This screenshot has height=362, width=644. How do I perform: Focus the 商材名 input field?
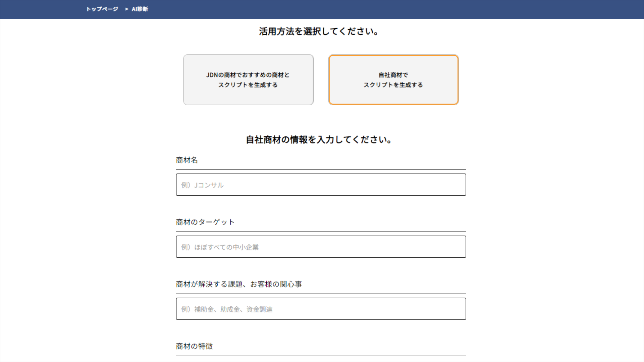pos(321,185)
